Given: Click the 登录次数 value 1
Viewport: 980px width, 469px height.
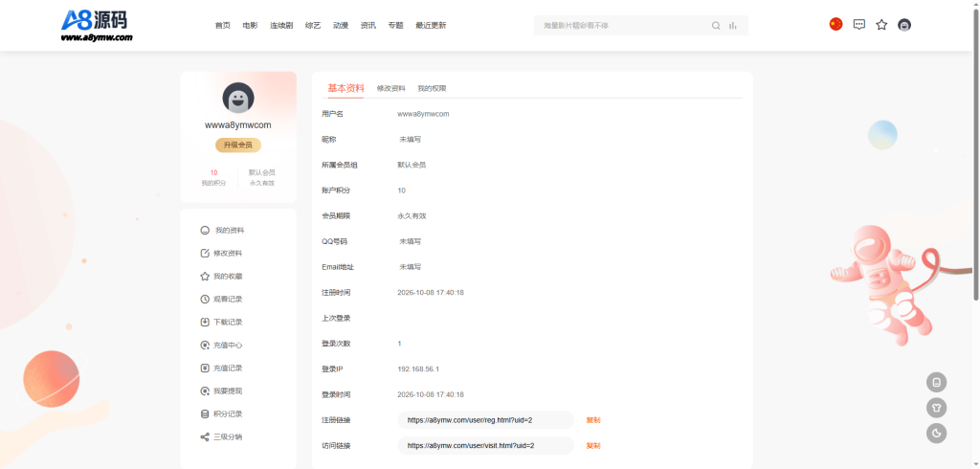Looking at the screenshot, I should click(399, 344).
